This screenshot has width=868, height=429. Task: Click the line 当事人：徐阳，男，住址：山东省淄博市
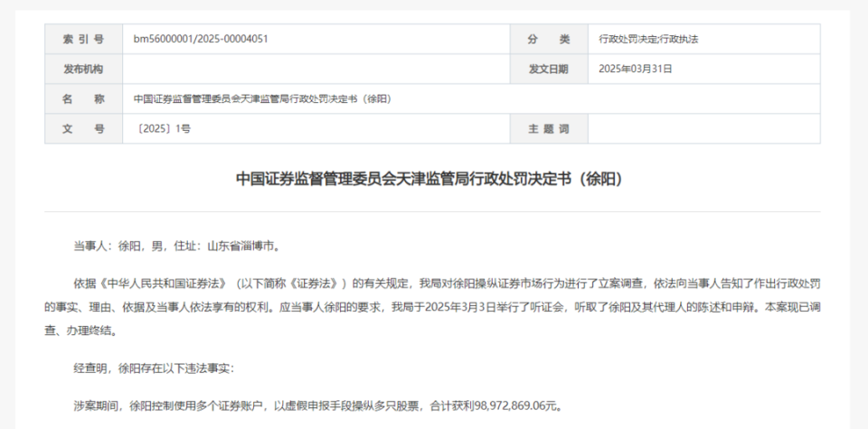176,247
